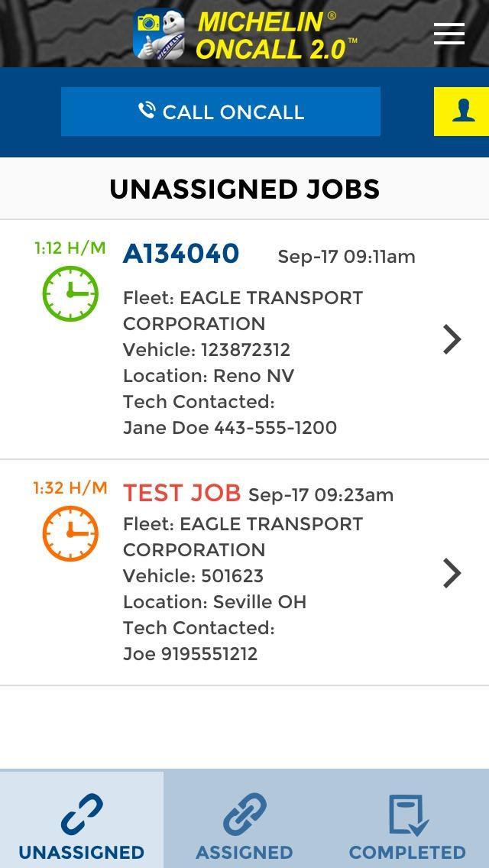Tap the Jane Doe 443-555-1200 contact
The height and width of the screenshot is (868, 489).
[x=230, y=427]
